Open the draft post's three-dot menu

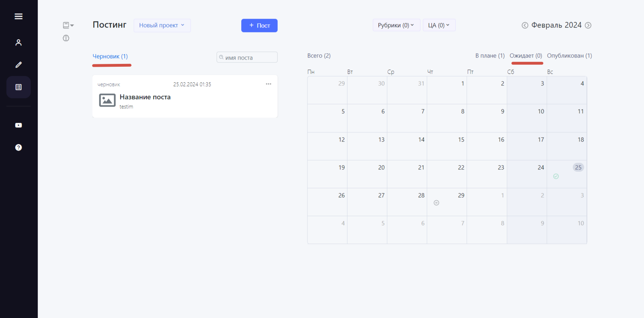point(268,84)
